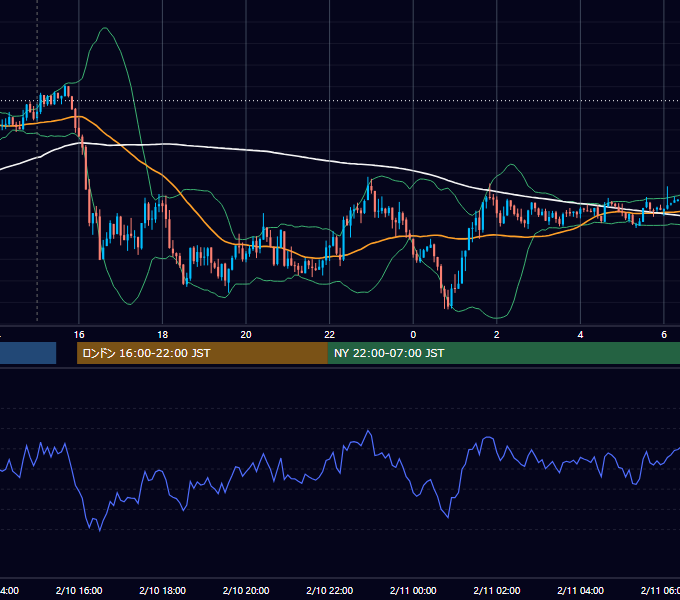Viewport: 680px width, 600px height.
Task: Click the NY 22:00-07:00 JST session bar
Action: click(503, 353)
